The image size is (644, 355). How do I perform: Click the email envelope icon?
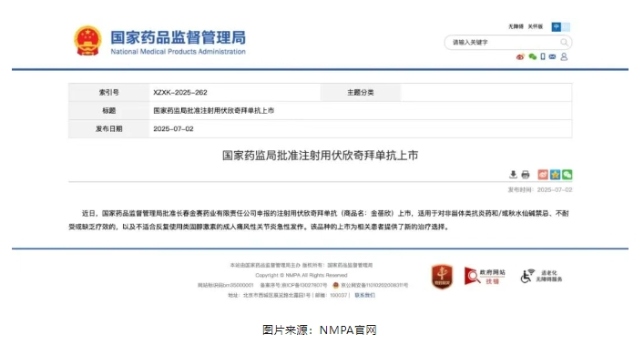552,56
